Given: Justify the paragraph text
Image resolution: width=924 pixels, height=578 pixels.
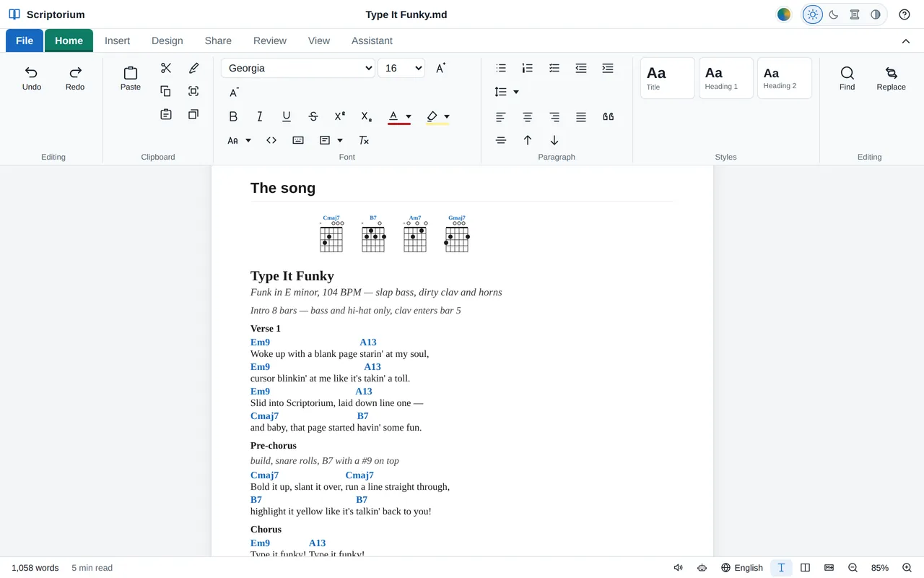Looking at the screenshot, I should click(581, 116).
